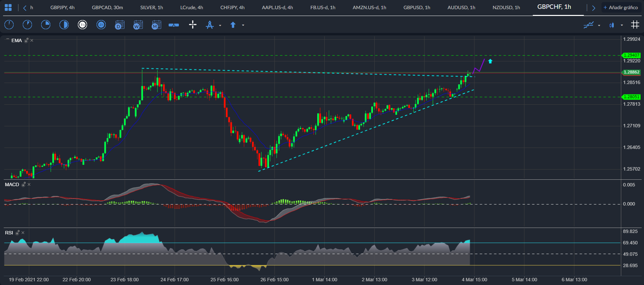The image size is (644, 285).
Task: Open the chart layout grid icon at top left
Action: coord(8,7)
